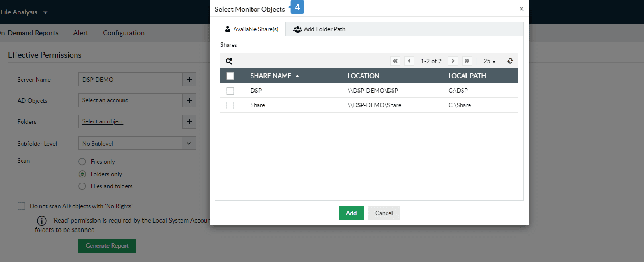Open the rows-per-page 25 dropdown
The width and height of the screenshot is (644, 262).
pyautogui.click(x=489, y=61)
